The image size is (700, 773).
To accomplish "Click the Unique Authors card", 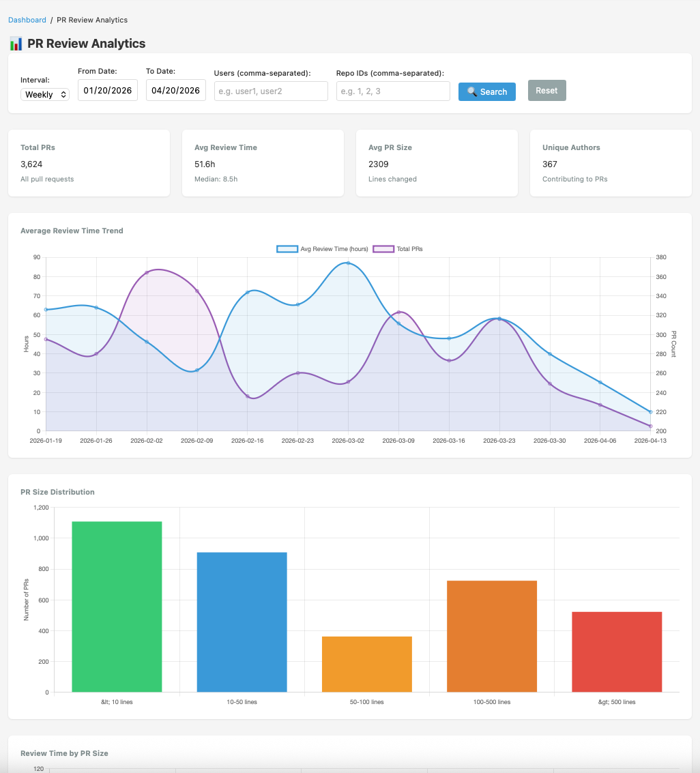I will [611, 163].
